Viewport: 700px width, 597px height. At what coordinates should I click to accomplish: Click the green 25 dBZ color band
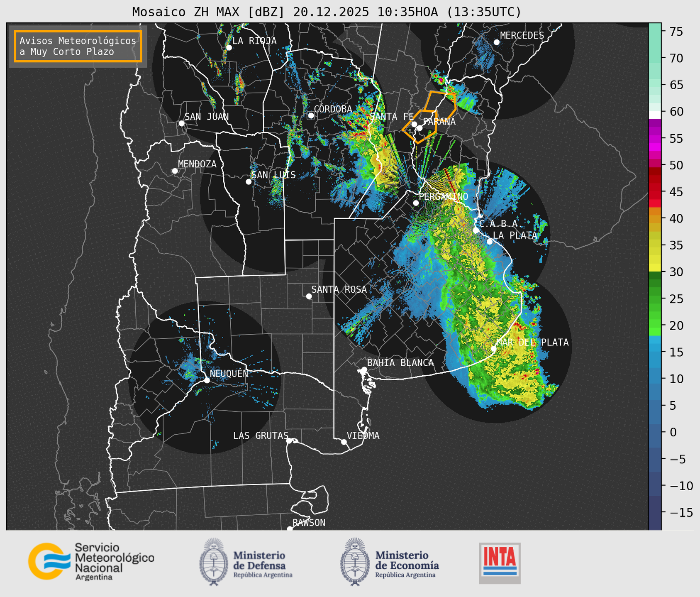pos(655,298)
